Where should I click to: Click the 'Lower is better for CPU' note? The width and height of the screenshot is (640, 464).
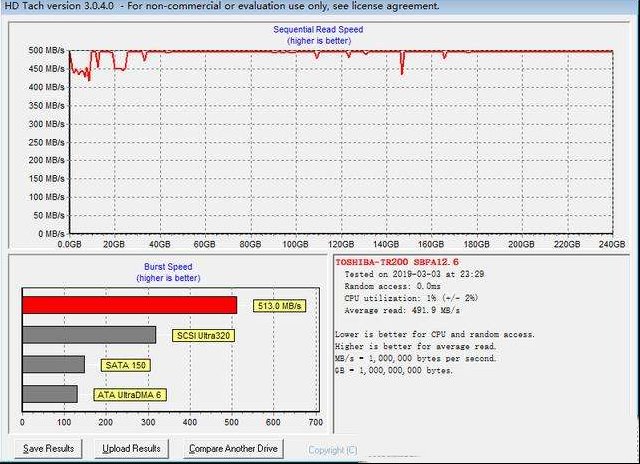[435, 334]
